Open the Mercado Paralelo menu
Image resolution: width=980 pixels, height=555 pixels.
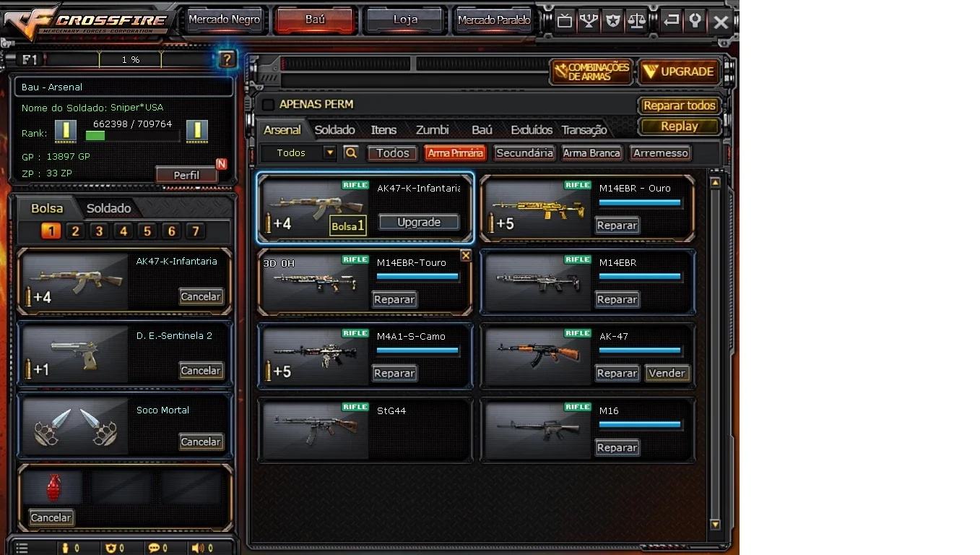[x=494, y=20]
